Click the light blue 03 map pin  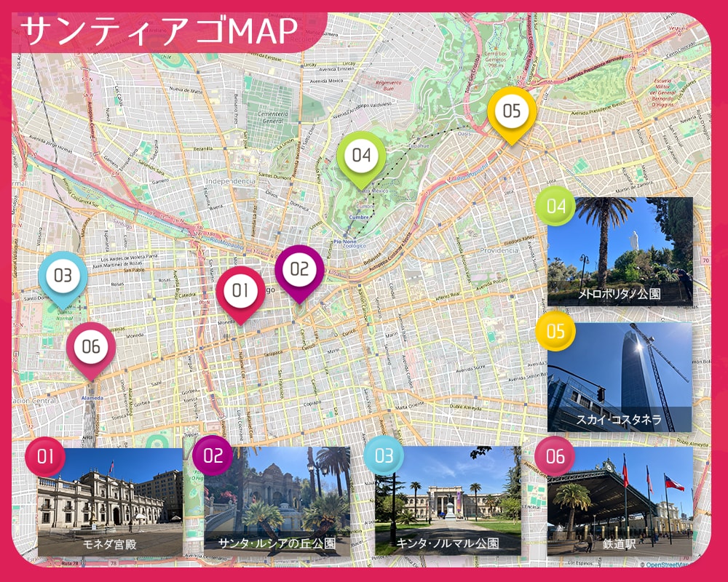[63, 276]
